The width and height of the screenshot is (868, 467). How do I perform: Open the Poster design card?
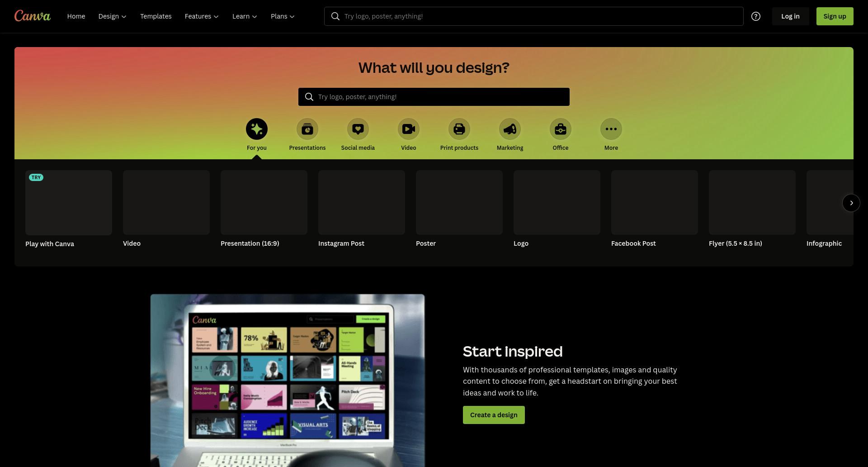pyautogui.click(x=459, y=209)
